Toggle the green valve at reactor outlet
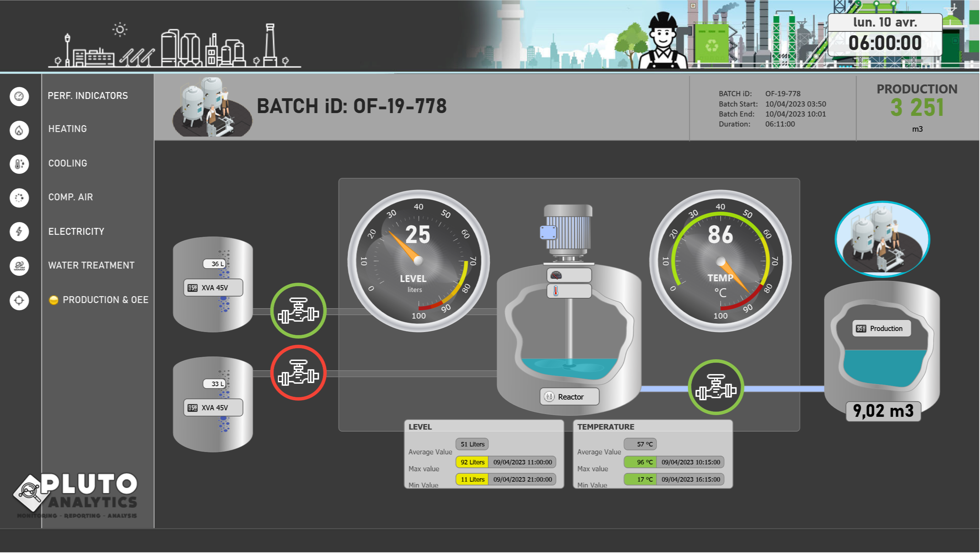Viewport: 980px width, 553px height. pyautogui.click(x=716, y=387)
